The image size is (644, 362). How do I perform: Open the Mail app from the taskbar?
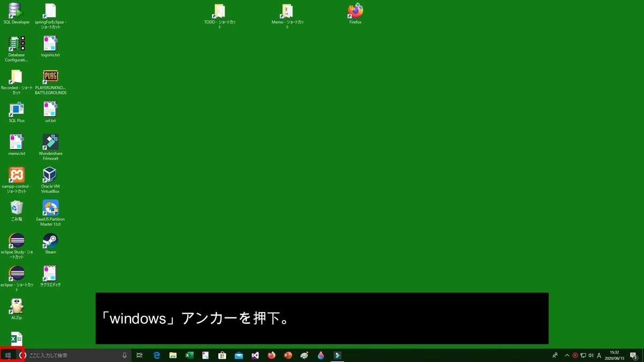239,355
